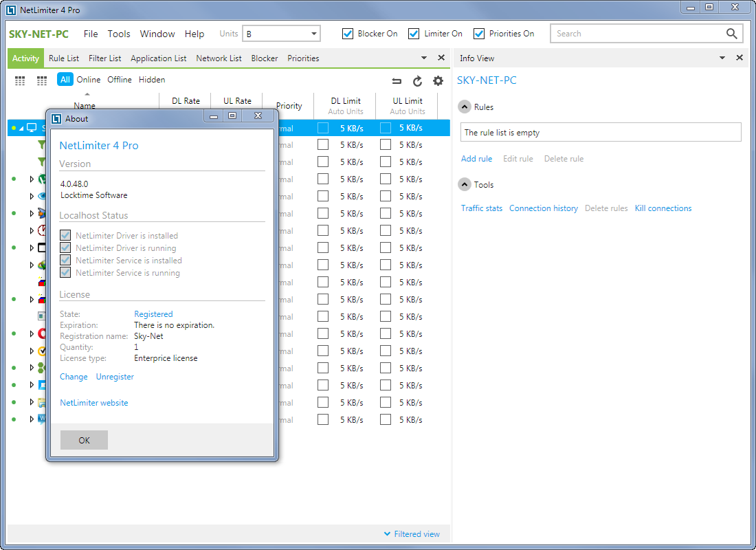Viewport: 756px width, 550px height.
Task: Switch to the Network List tab
Action: (x=219, y=58)
